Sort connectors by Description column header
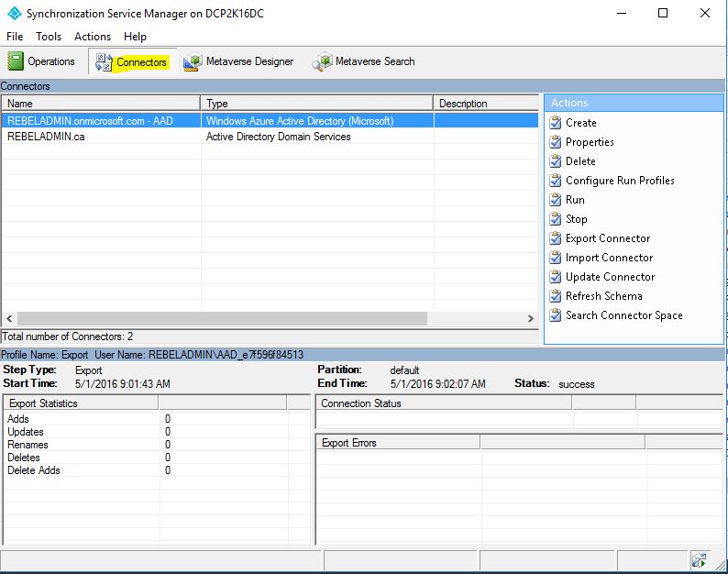Image resolution: width=728 pixels, height=574 pixels. [486, 103]
